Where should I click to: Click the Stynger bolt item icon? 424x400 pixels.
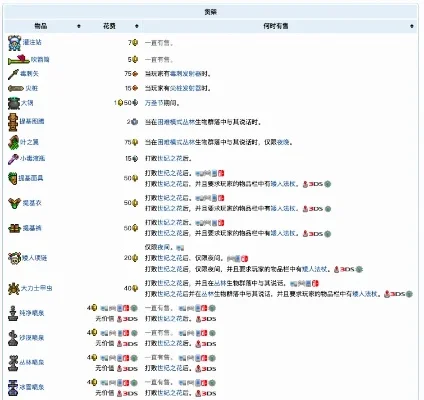tap(13, 74)
